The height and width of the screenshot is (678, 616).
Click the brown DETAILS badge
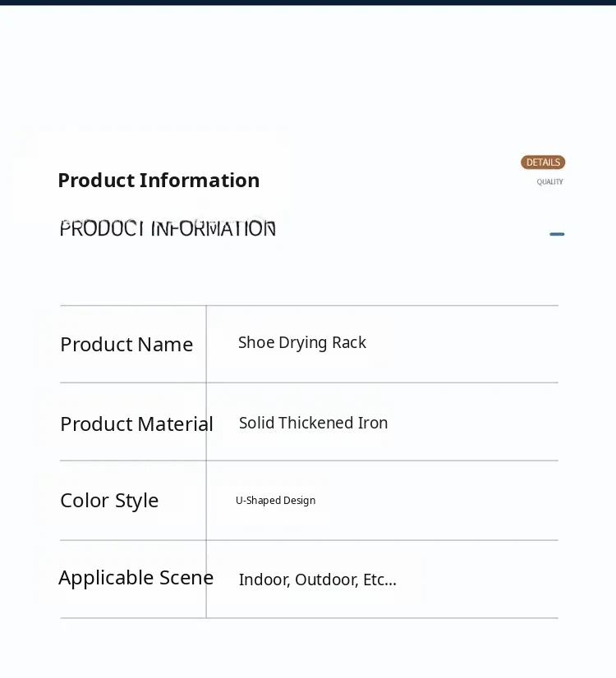coord(543,163)
